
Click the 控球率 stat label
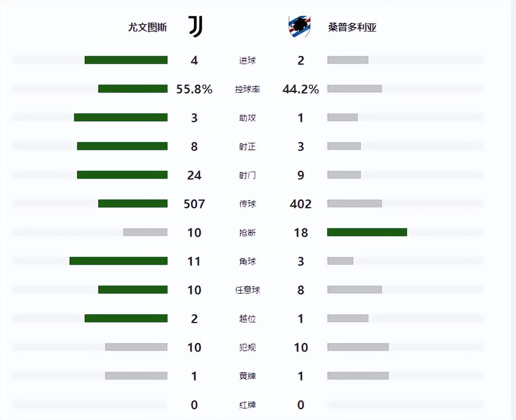tap(247, 89)
